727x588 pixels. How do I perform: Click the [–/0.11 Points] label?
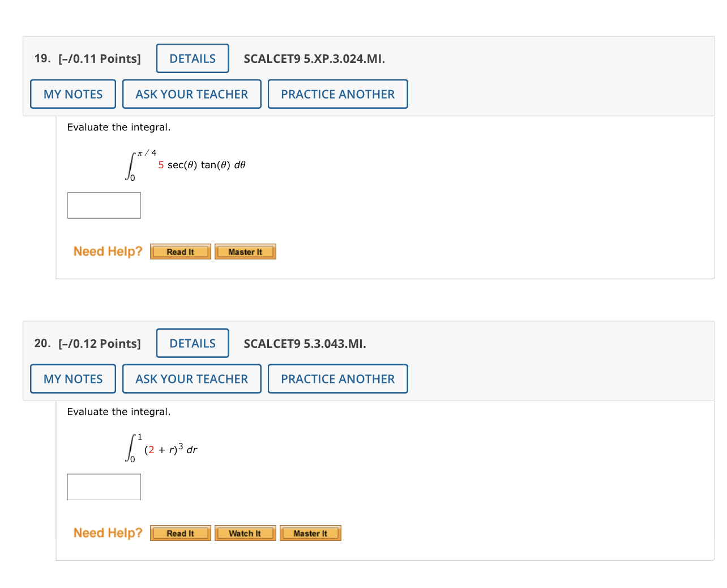[x=100, y=59]
